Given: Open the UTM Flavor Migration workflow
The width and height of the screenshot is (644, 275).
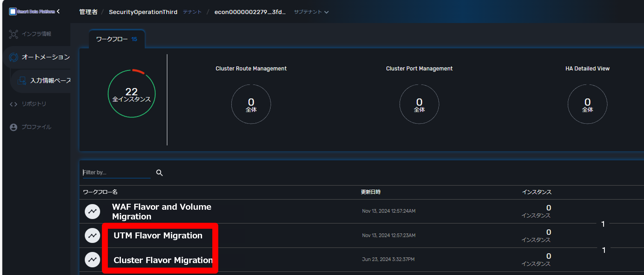Looking at the screenshot, I should (x=158, y=236).
